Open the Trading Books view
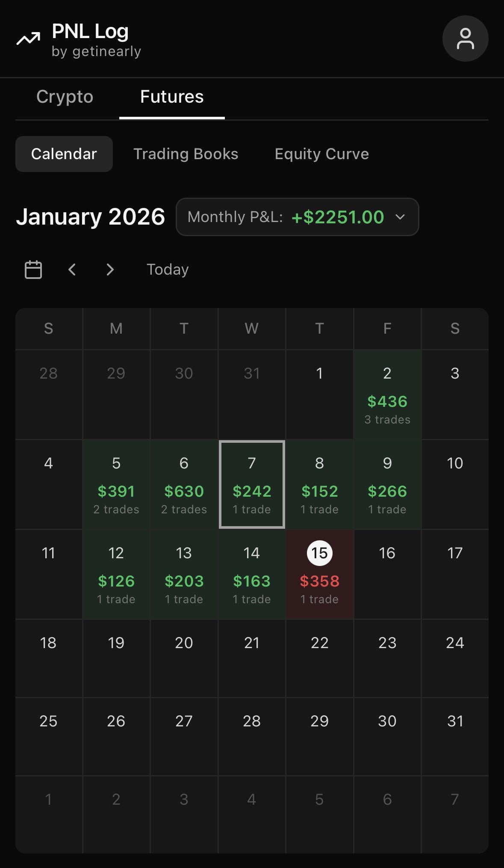 (186, 154)
